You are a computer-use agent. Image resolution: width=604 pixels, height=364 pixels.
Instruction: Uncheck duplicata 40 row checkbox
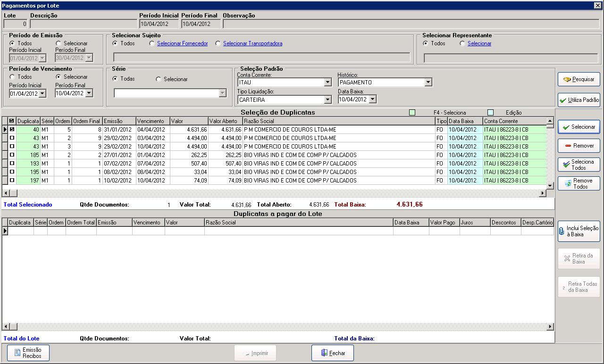pyautogui.click(x=12, y=129)
